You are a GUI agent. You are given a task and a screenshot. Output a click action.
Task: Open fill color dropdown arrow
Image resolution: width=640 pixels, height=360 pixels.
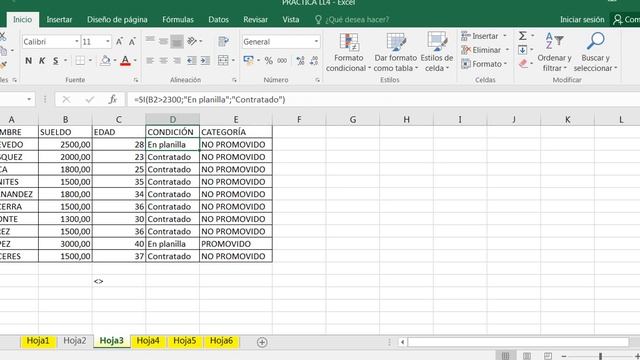pos(115,61)
